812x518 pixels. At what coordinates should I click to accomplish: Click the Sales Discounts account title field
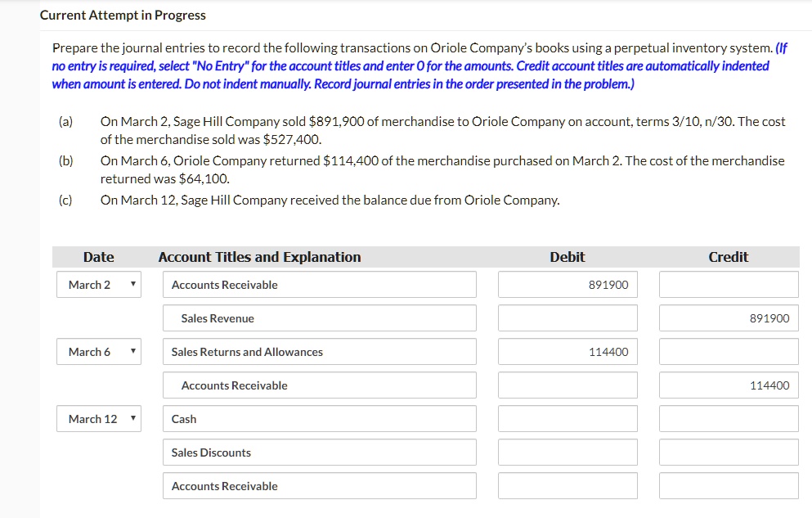tap(319, 453)
